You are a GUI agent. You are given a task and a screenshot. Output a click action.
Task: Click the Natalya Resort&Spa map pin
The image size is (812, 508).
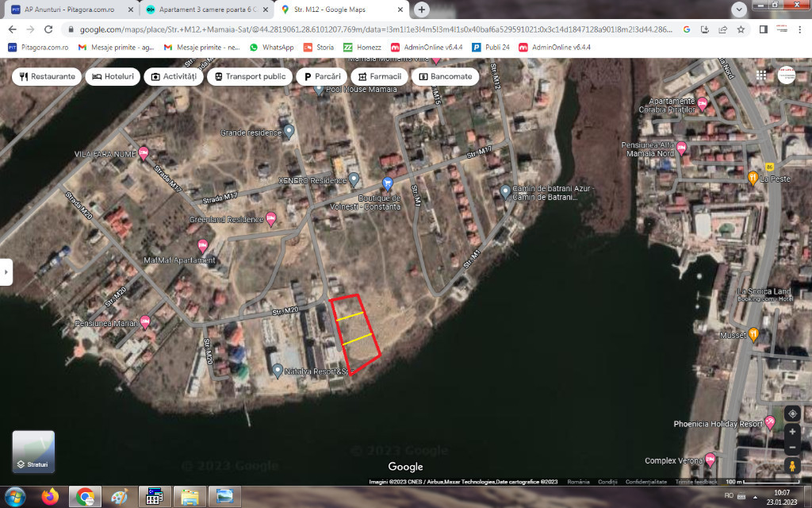click(277, 370)
